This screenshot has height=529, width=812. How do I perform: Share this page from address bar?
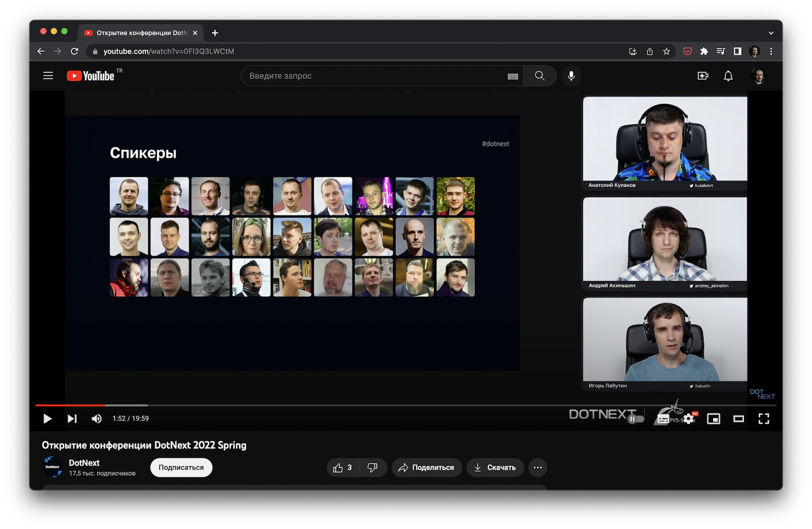[x=650, y=51]
